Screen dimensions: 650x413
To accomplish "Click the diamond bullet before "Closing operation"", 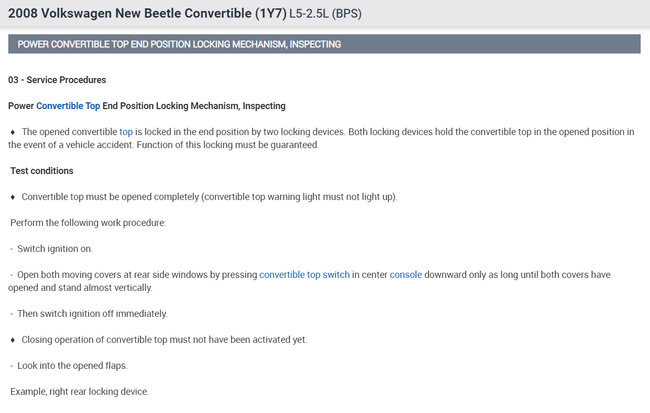I will (x=12, y=340).
